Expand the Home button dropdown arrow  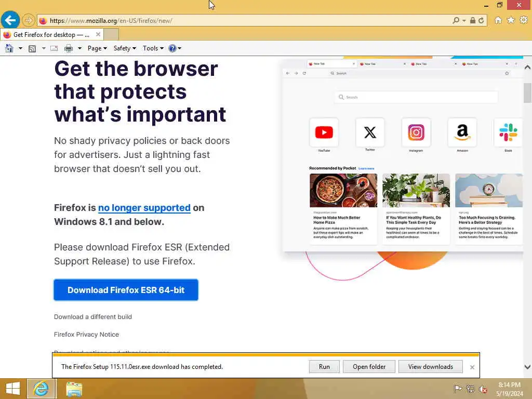pos(20,48)
